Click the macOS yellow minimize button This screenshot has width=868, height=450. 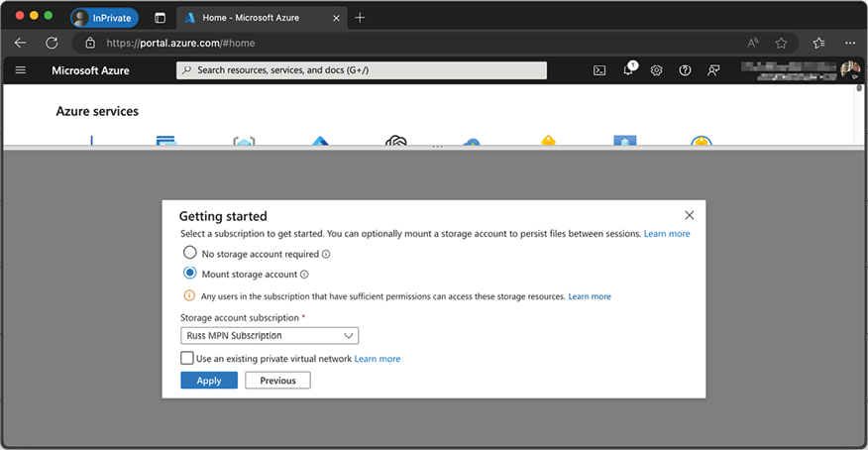click(34, 16)
